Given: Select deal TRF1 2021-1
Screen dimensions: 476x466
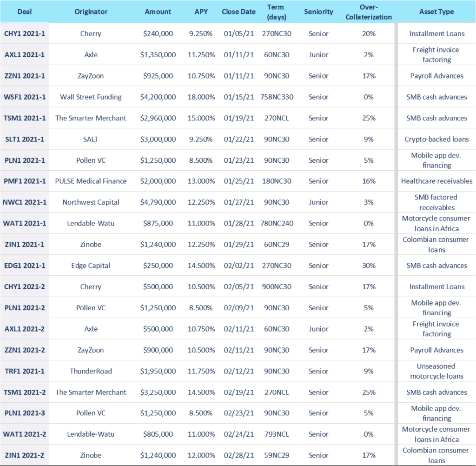Looking at the screenshot, I should (25, 371).
